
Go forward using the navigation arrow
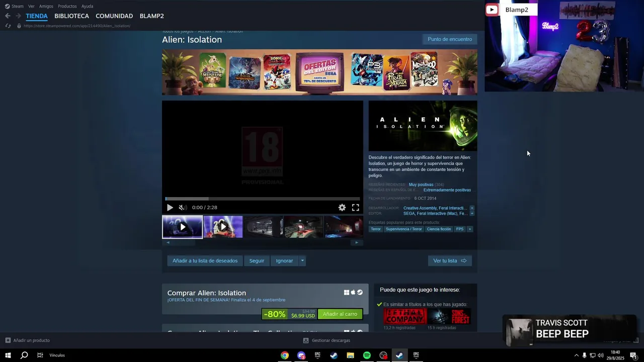click(18, 16)
